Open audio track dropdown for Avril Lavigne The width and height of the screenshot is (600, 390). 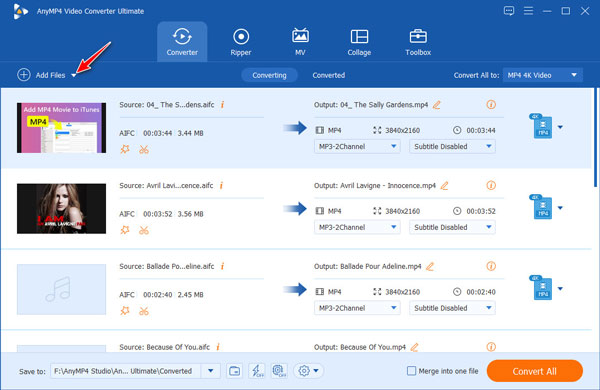tap(357, 227)
